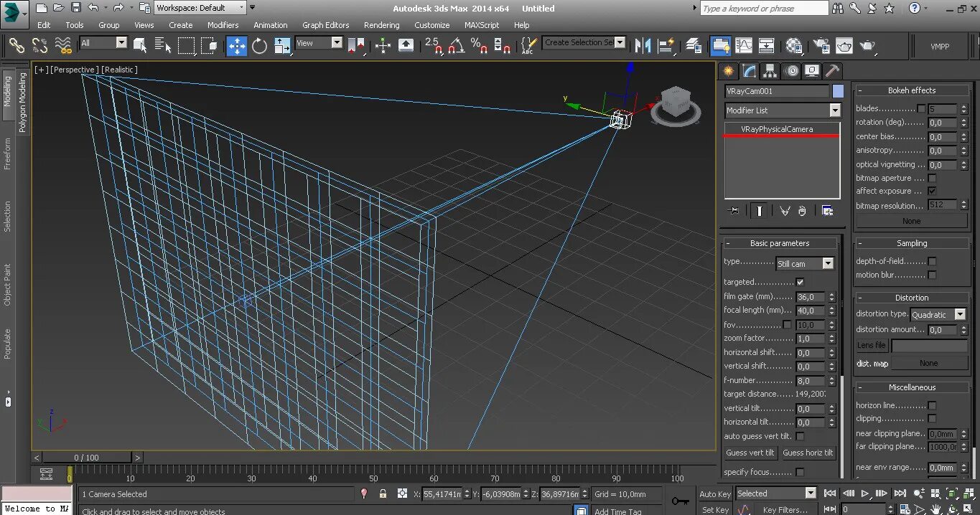Open the Modifier List dropdown
This screenshot has width=980, height=515.
coord(834,110)
